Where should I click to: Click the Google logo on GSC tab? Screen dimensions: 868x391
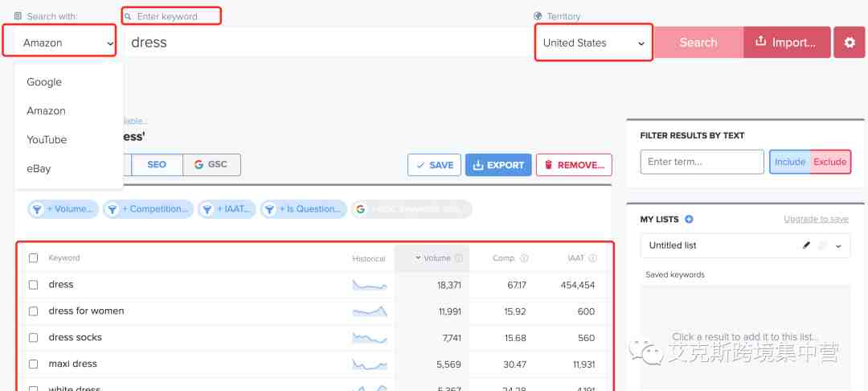(199, 164)
